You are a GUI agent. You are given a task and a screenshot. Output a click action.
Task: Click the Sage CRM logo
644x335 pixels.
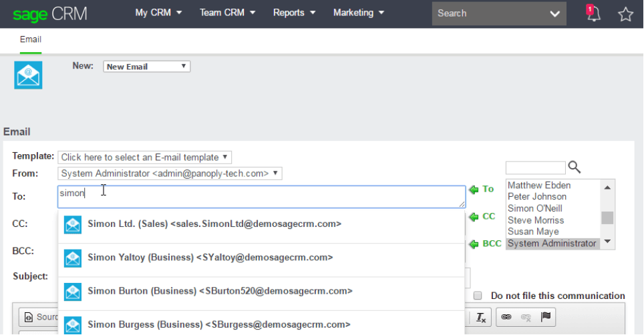[x=49, y=15]
